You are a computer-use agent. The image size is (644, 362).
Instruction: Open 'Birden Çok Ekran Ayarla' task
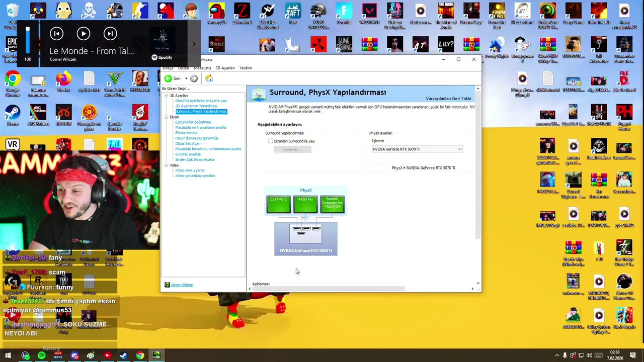(x=194, y=160)
